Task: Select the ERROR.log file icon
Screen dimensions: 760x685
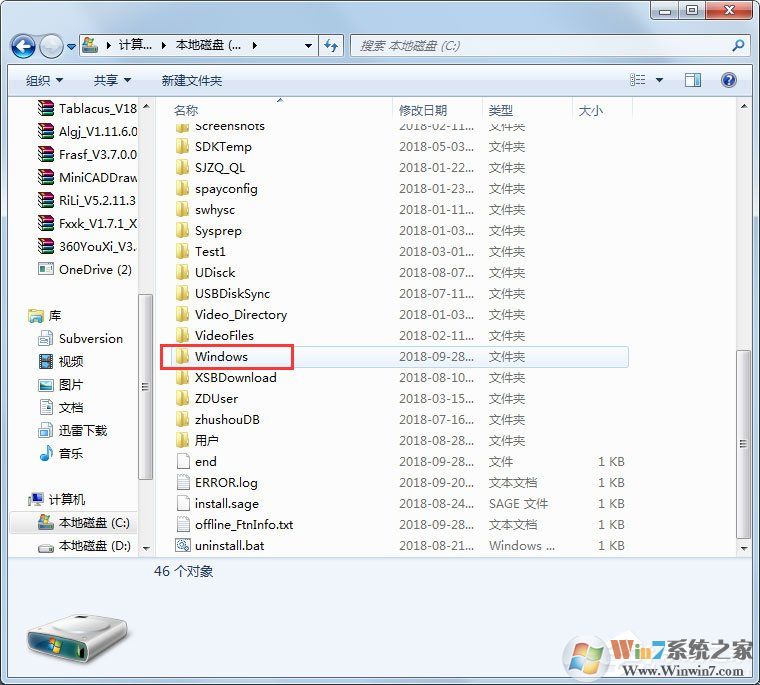Action: 183,482
